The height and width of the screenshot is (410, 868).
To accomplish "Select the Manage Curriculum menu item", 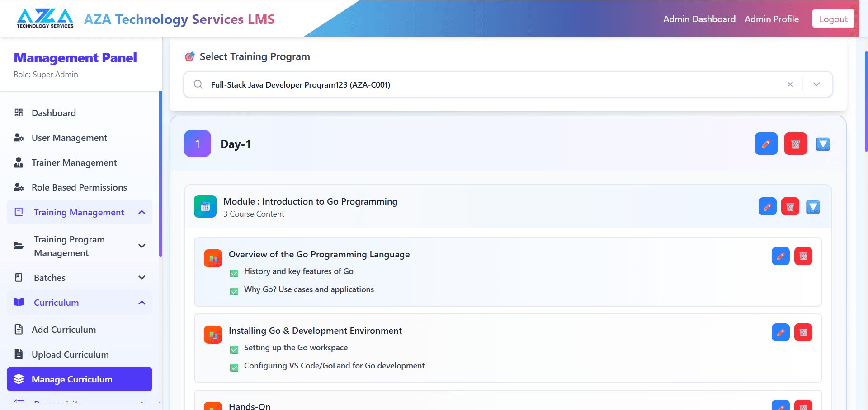I will point(80,379).
